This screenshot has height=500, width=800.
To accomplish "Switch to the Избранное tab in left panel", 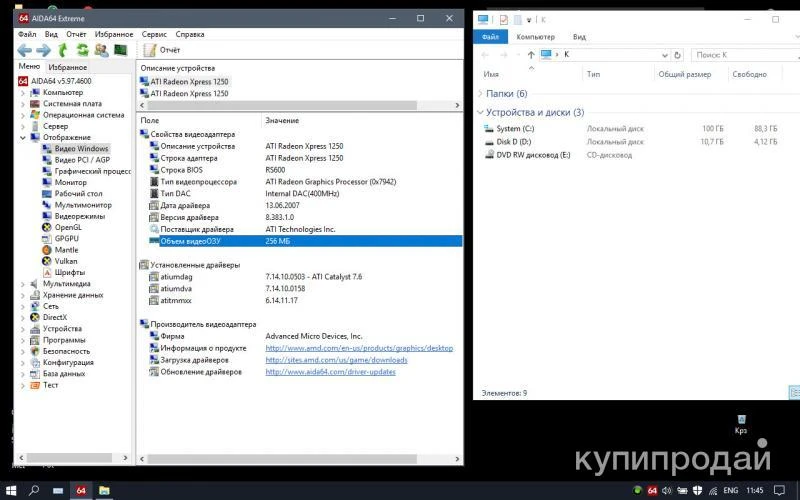I will coord(68,67).
